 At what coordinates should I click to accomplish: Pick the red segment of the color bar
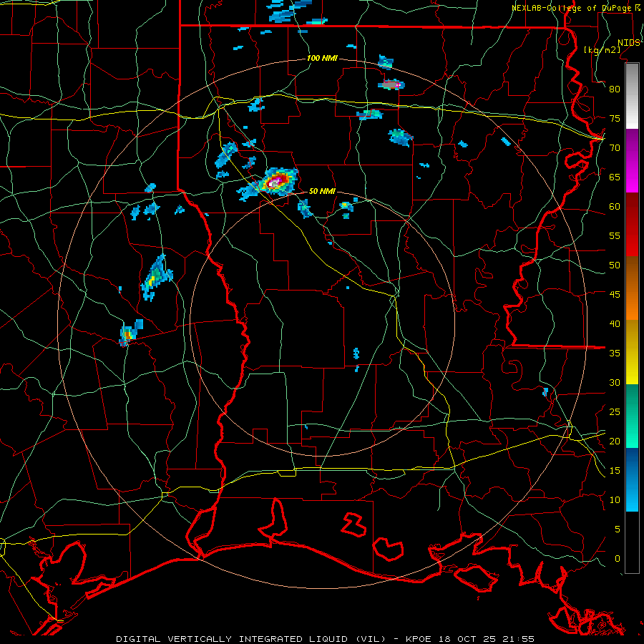632,225
